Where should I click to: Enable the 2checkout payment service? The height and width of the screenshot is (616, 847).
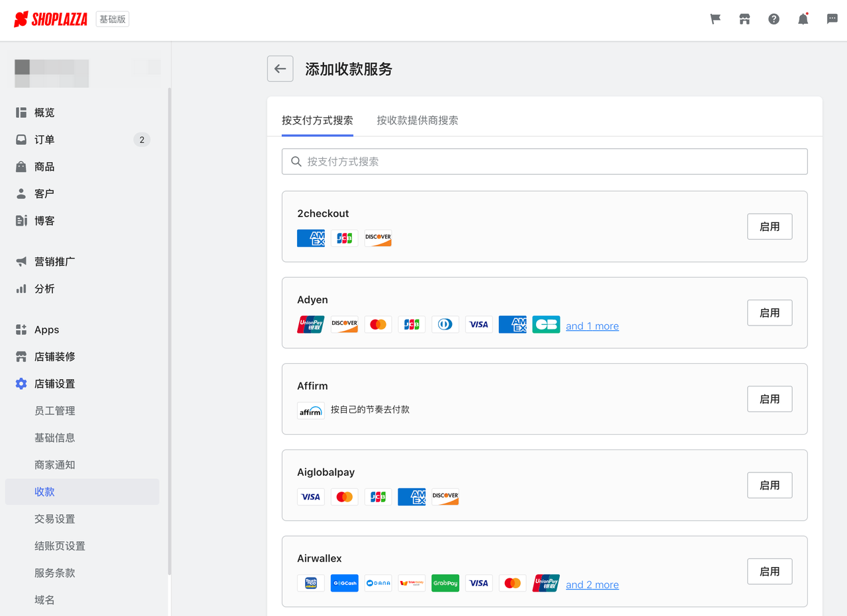pos(770,226)
